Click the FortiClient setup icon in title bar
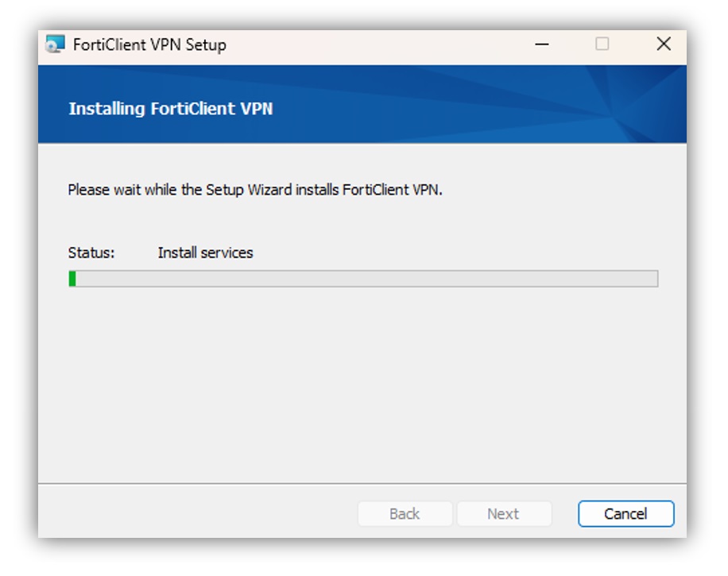 (55, 44)
